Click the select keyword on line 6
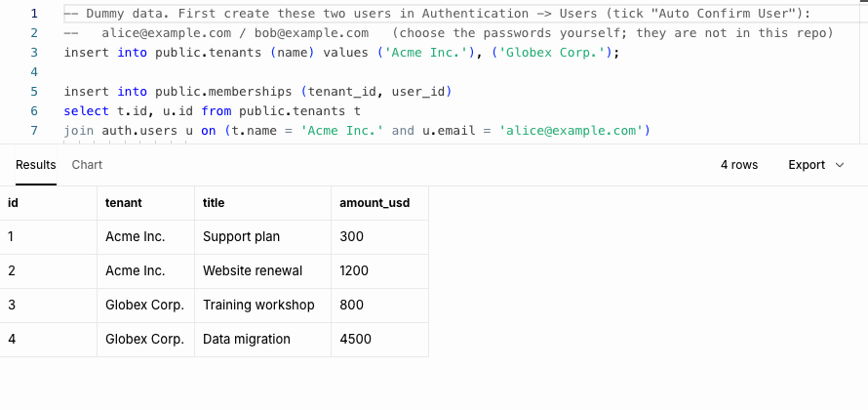868x410 pixels. pyautogui.click(x=87, y=111)
